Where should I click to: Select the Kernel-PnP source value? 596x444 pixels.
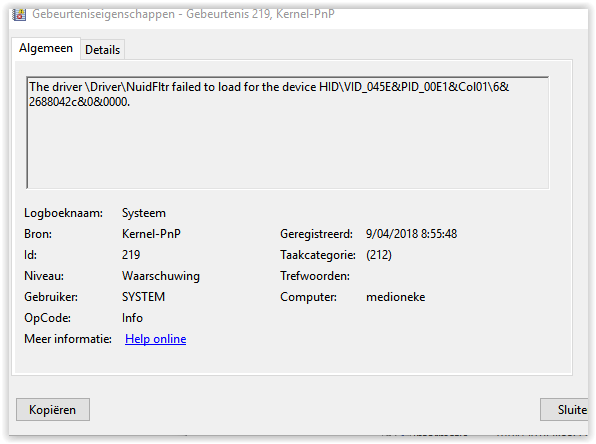[151, 234]
